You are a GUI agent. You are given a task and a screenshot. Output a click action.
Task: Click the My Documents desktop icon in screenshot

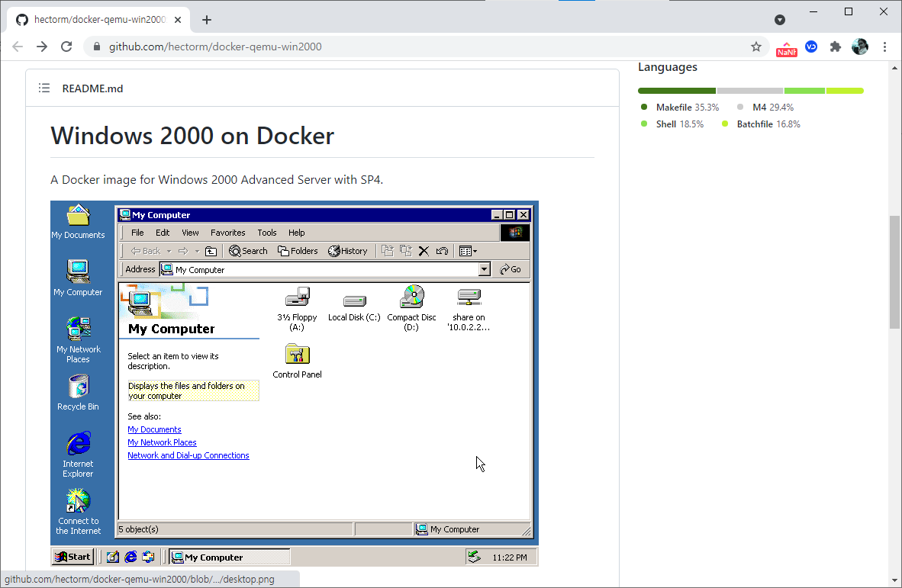pos(79,222)
